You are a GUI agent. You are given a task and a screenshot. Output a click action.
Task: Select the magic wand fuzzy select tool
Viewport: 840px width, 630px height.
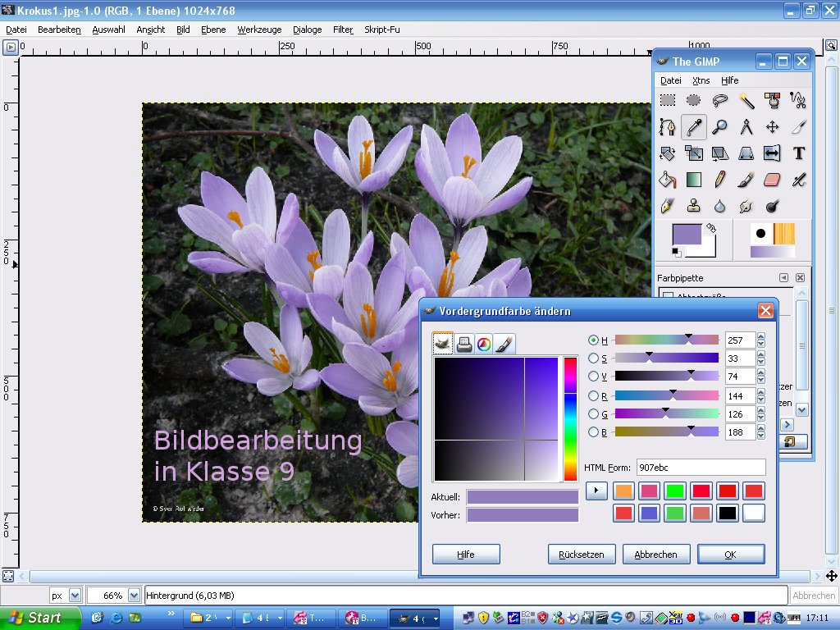[x=746, y=99]
